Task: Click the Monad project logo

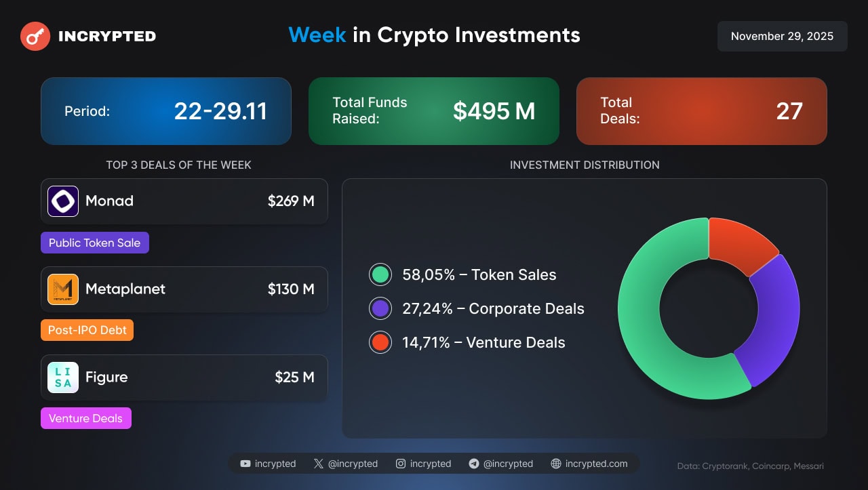Action: tap(63, 201)
